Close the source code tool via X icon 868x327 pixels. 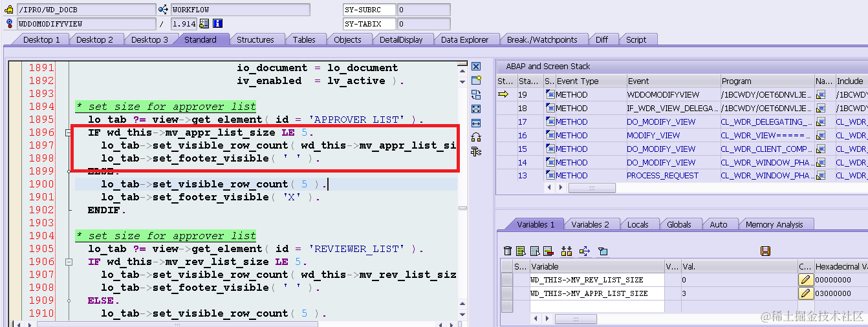[x=476, y=67]
